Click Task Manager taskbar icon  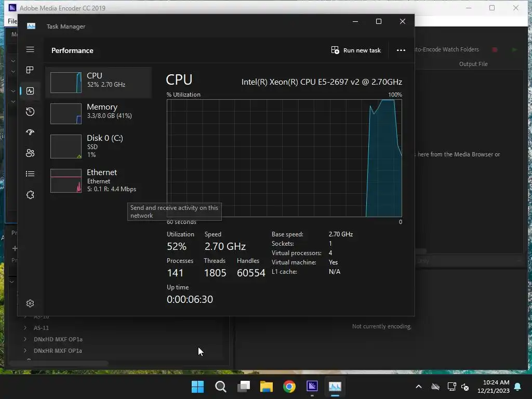335,387
